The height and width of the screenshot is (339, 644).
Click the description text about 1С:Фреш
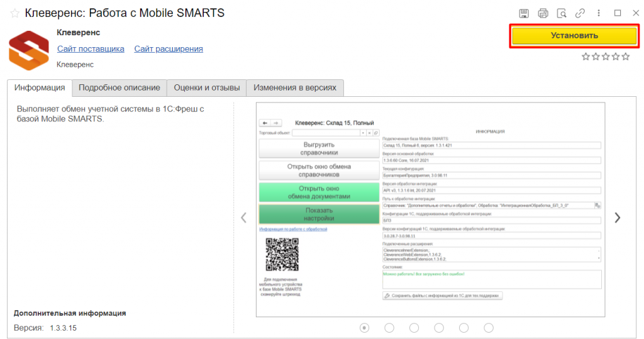[111, 114]
